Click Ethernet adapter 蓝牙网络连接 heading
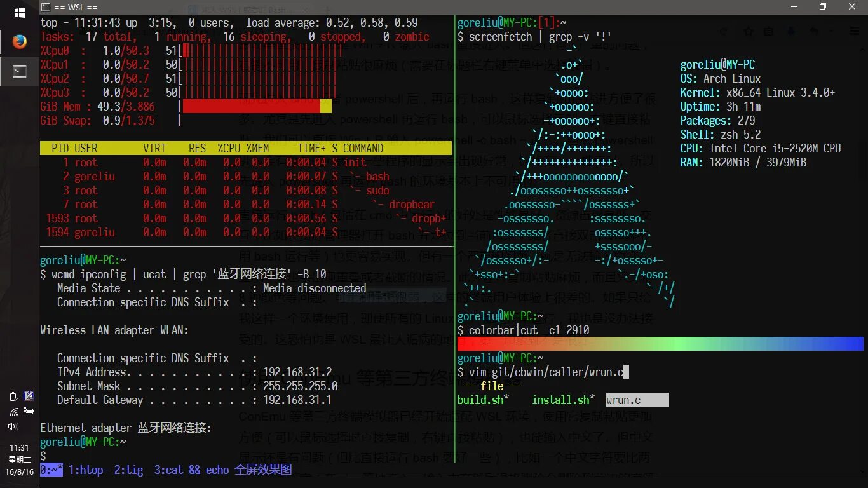This screenshot has width=868, height=488. (126, 428)
